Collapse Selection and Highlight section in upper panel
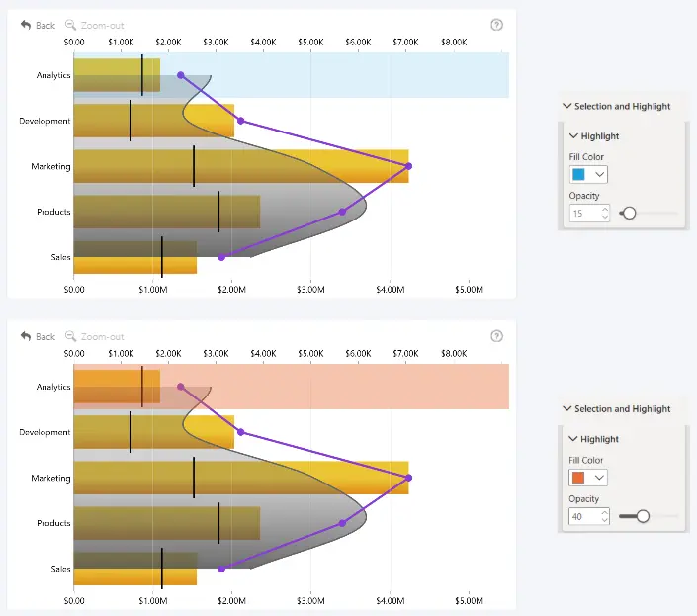Screen dimensions: 697x616 tap(566, 106)
